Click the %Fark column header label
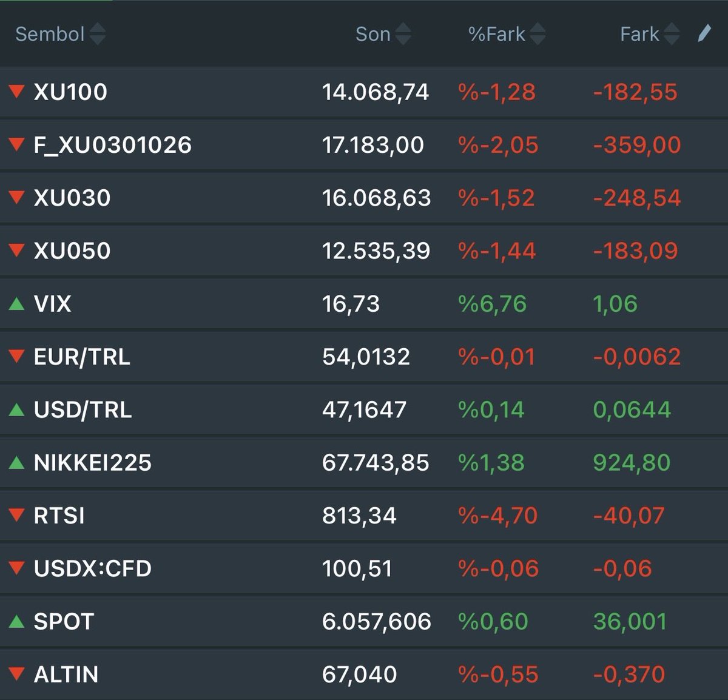Viewport: 728px width, 700px height. click(496, 34)
